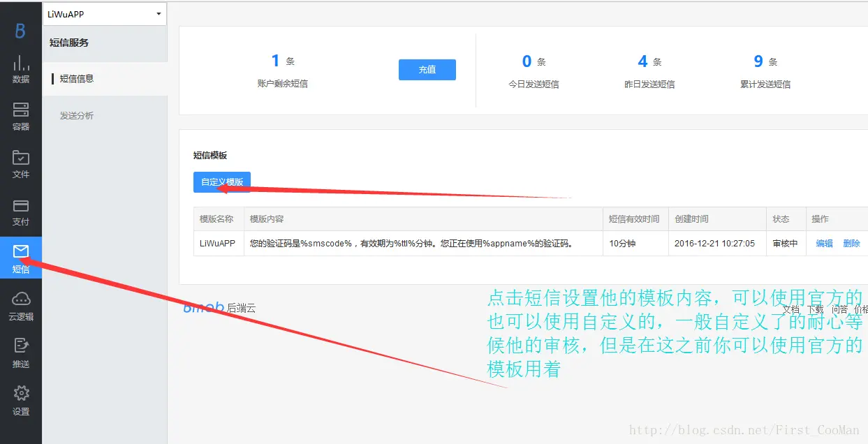Click 删除 link for LiWuAPP template

[x=851, y=244]
